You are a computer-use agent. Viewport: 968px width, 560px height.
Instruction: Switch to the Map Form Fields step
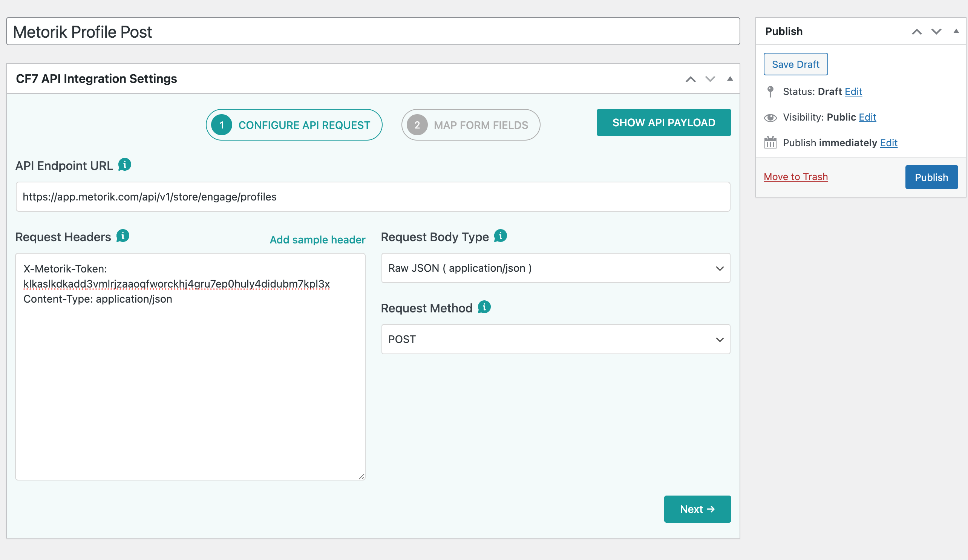pos(470,125)
